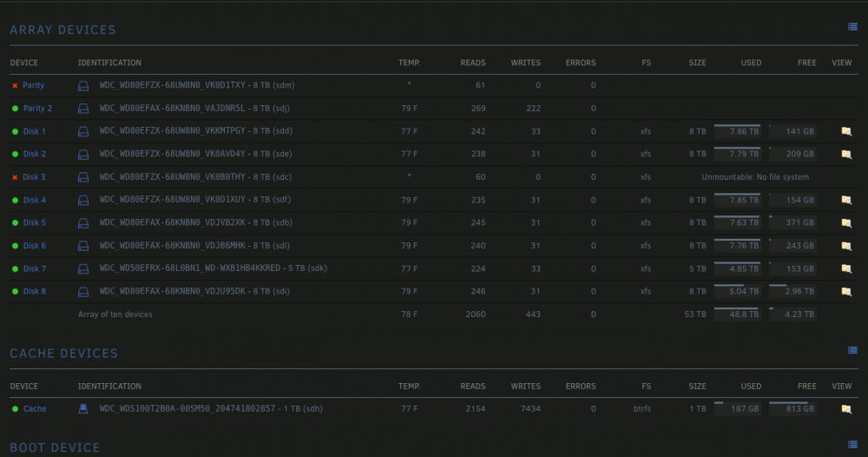This screenshot has height=457, width=868.
Task: Open the view folder icon for Disk 1
Action: (x=846, y=131)
